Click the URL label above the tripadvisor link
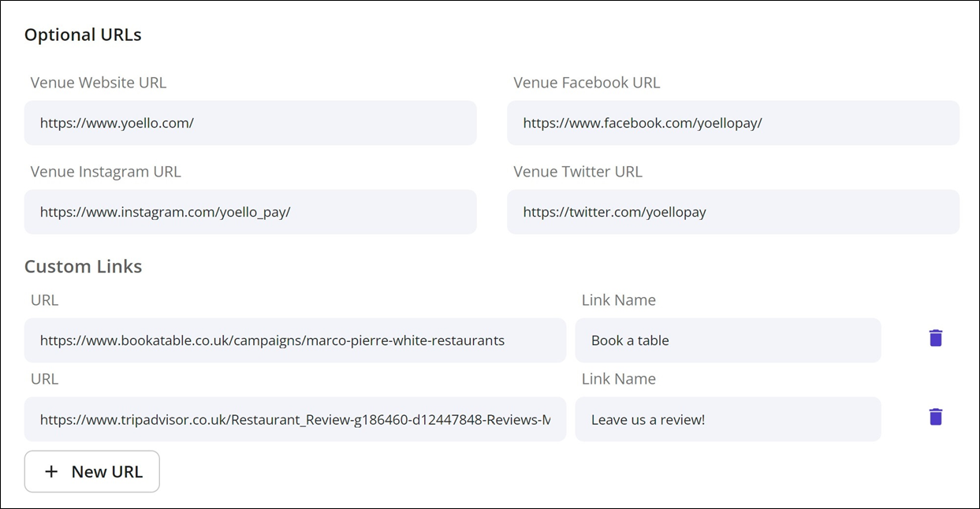 [44, 379]
